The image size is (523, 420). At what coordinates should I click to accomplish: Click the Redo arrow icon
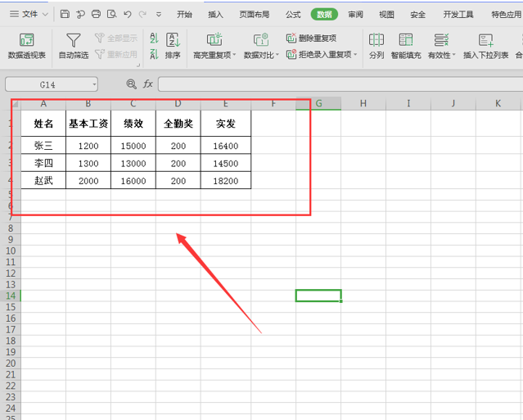tap(142, 14)
